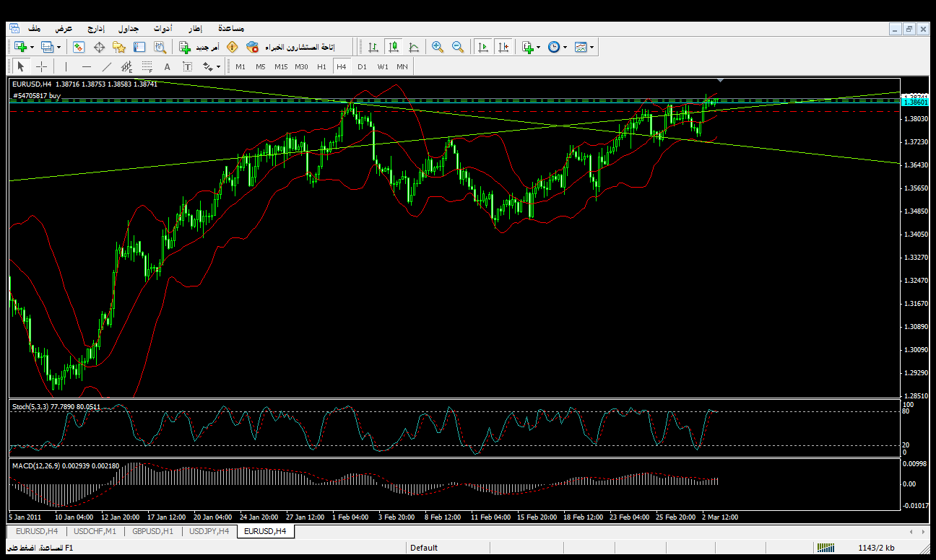Switch to USDJPY,H4 chart tab
The height and width of the screenshot is (560, 936).
(x=209, y=531)
